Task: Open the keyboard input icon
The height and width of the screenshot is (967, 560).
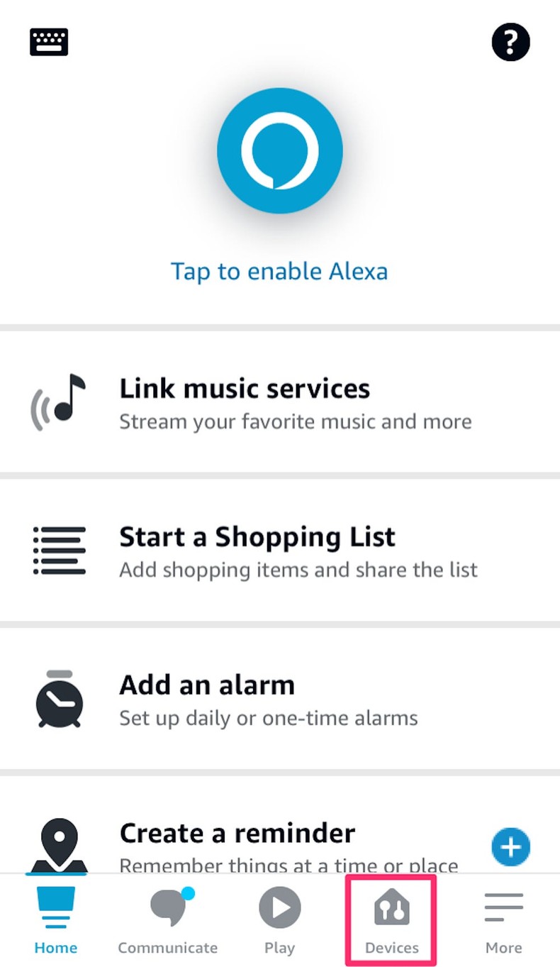Action: coord(48,41)
